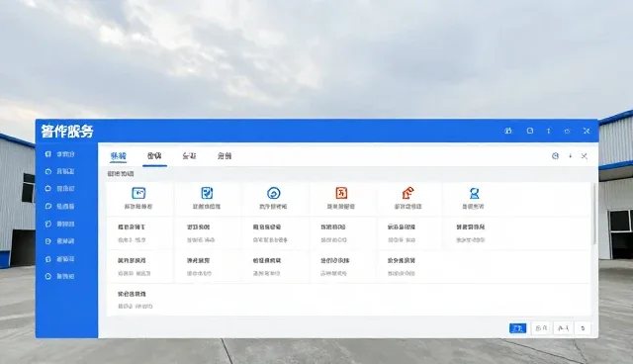Viewport: 633px width, 364px height.
Task: Switch to the second tab with blue underline
Action: (x=154, y=156)
